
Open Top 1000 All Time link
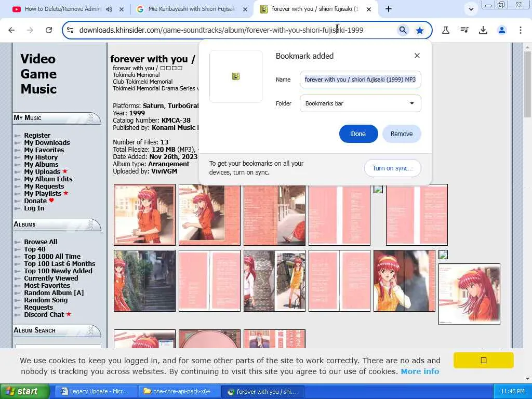[x=52, y=257]
